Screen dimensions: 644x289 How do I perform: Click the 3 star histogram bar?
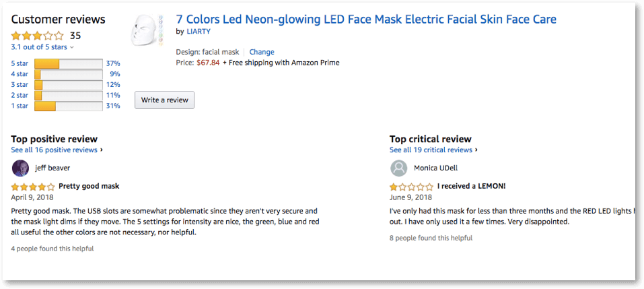[x=68, y=85]
